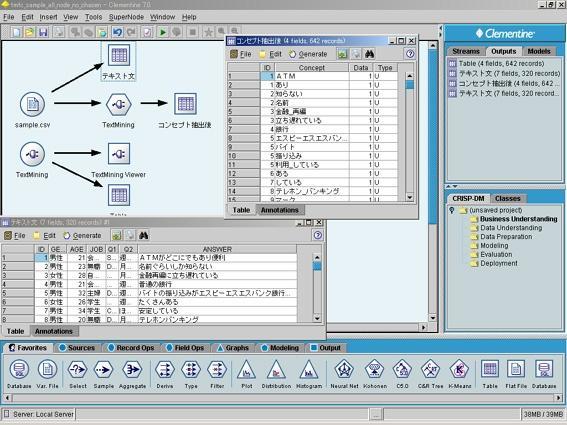The height and width of the screenshot is (425, 567).
Task: Click the Print icon in main toolbar
Action: (59, 32)
